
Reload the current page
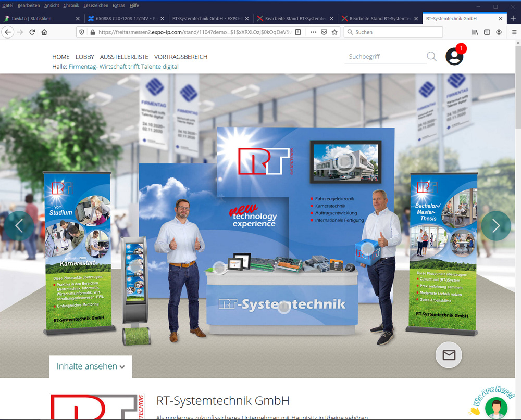pos(32,32)
